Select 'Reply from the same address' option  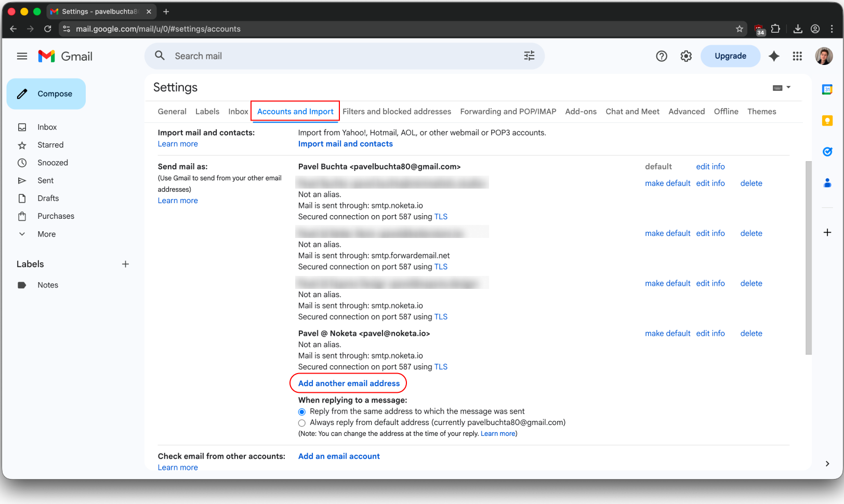pos(302,412)
